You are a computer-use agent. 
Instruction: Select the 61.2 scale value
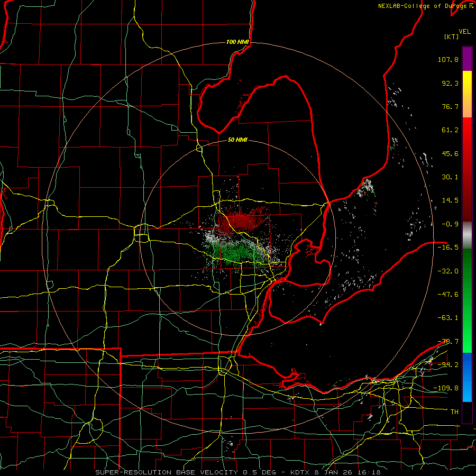coord(450,130)
